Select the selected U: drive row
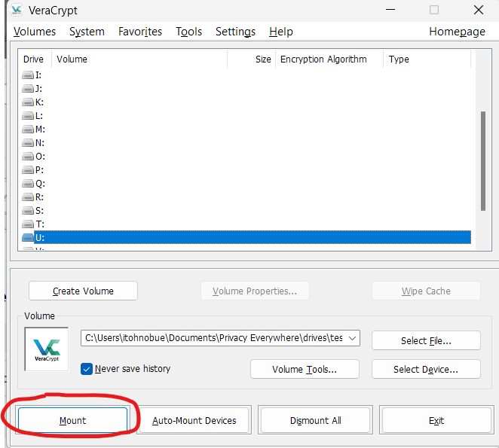Image resolution: width=499 pixels, height=448 pixels. click(246, 237)
